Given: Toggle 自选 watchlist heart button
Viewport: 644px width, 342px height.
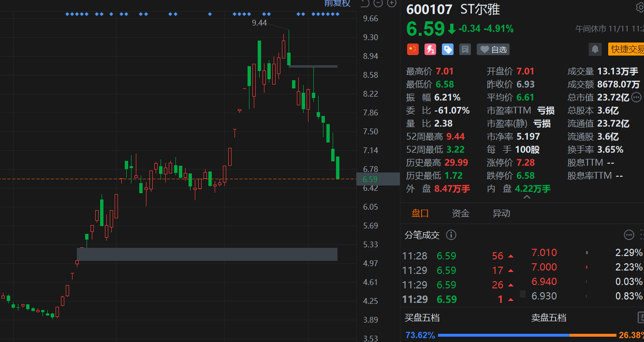Looking at the screenshot, I should pos(493,49).
